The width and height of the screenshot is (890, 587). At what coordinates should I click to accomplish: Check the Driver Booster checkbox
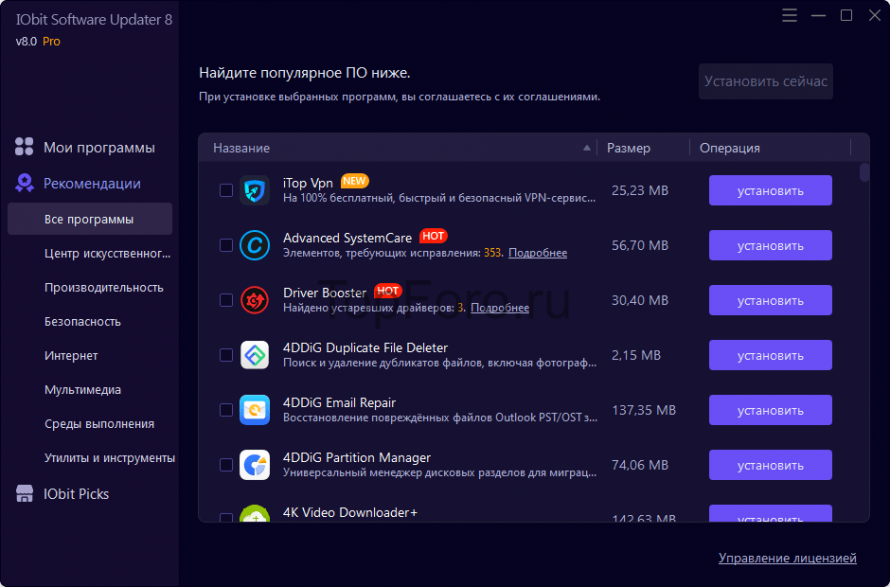[226, 300]
